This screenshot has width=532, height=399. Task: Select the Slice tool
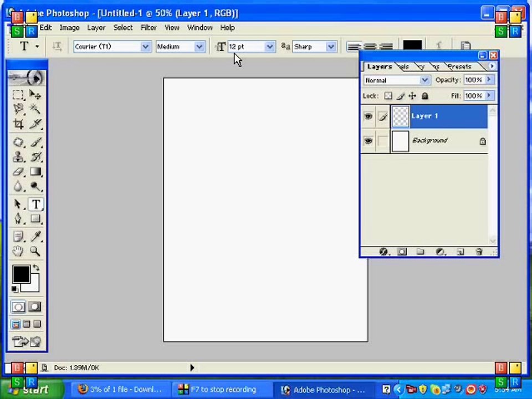(35, 124)
